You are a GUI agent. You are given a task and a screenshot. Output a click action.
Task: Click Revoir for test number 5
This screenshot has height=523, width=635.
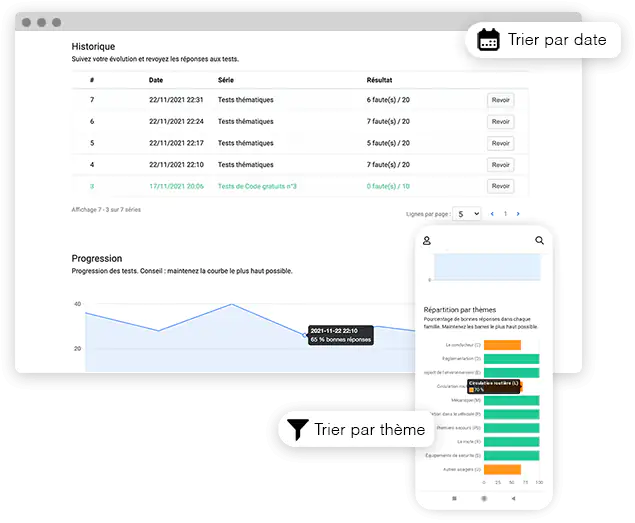[x=501, y=143]
